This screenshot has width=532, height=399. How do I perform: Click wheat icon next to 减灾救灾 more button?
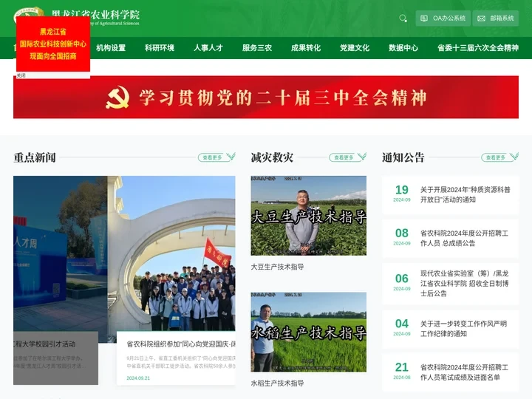tap(362, 156)
